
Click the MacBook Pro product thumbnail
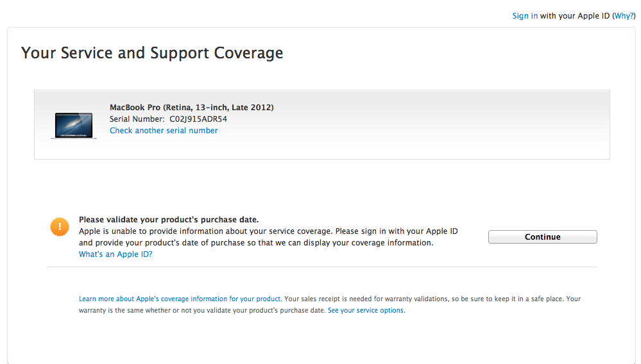pyautogui.click(x=74, y=126)
